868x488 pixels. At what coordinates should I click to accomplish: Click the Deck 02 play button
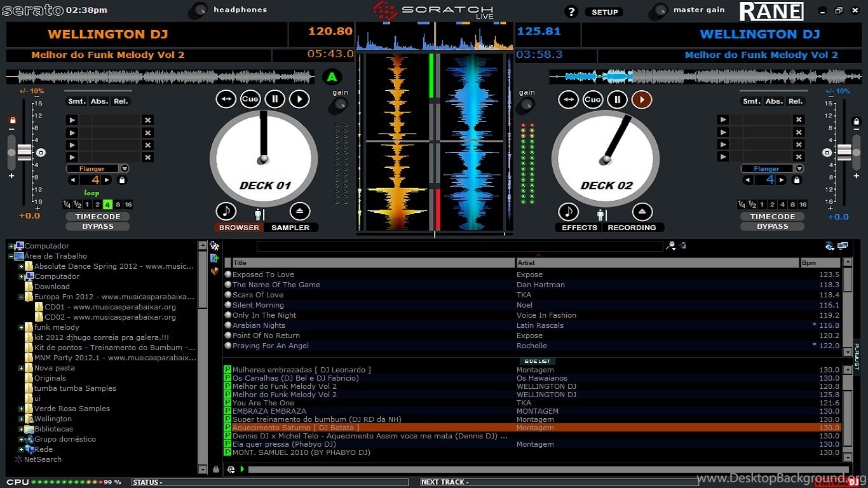641,100
